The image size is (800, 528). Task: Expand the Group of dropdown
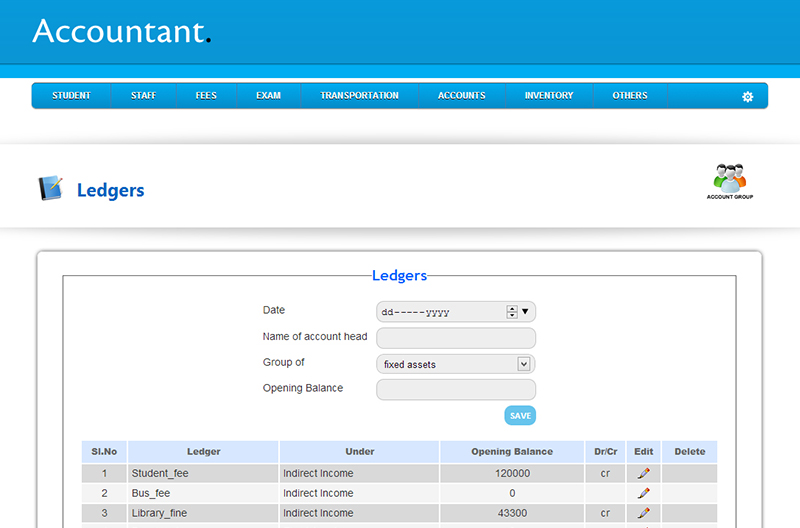[523, 364]
